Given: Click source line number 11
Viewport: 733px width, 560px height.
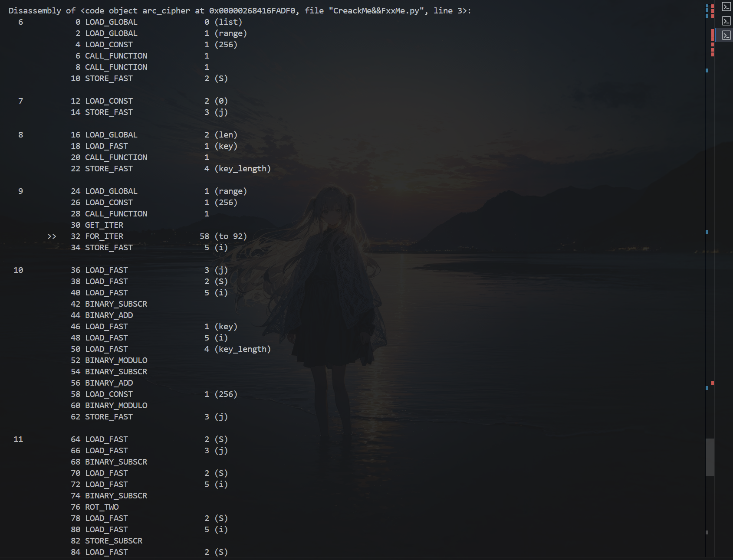Looking at the screenshot, I should click(x=18, y=439).
